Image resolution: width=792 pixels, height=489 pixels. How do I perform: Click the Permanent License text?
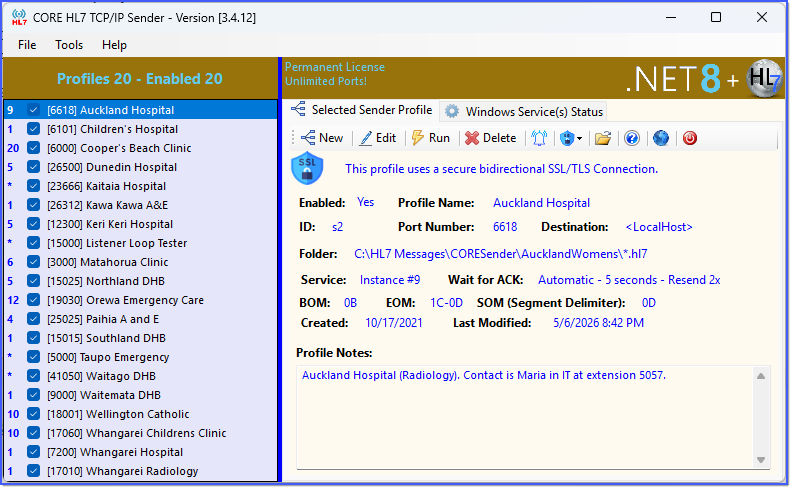coord(334,67)
